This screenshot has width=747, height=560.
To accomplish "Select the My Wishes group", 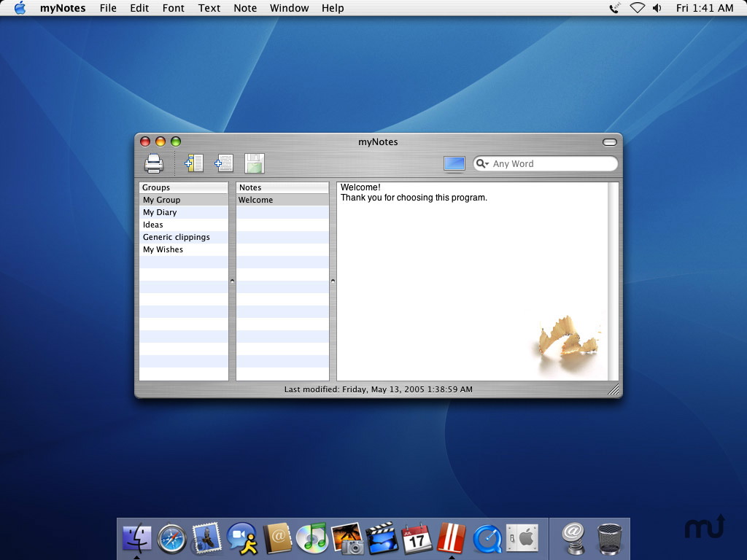I will pyautogui.click(x=183, y=249).
